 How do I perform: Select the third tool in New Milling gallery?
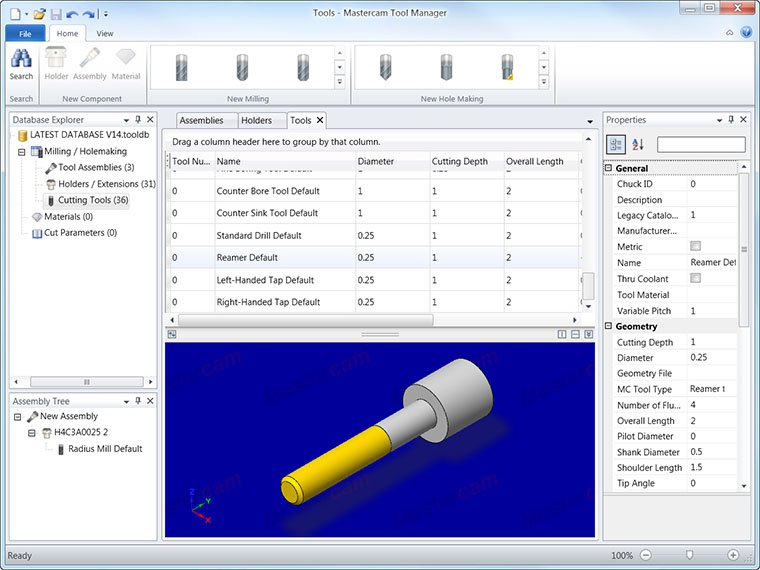coord(303,67)
